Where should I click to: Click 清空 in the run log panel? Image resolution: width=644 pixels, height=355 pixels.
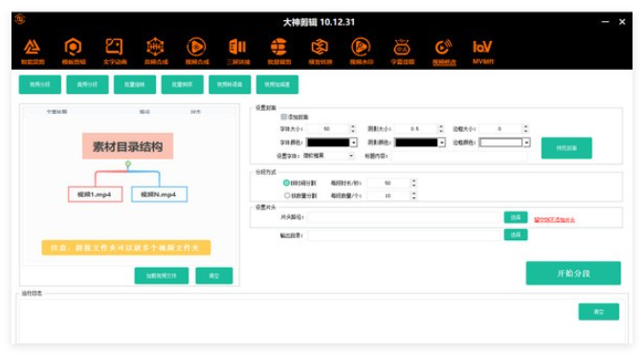(599, 312)
